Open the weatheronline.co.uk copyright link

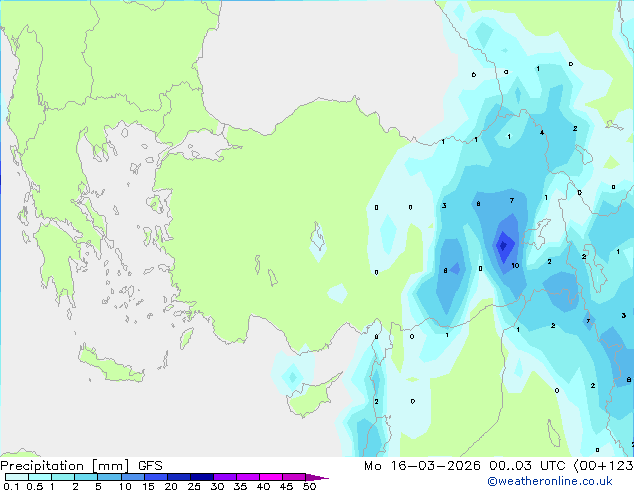point(550,481)
